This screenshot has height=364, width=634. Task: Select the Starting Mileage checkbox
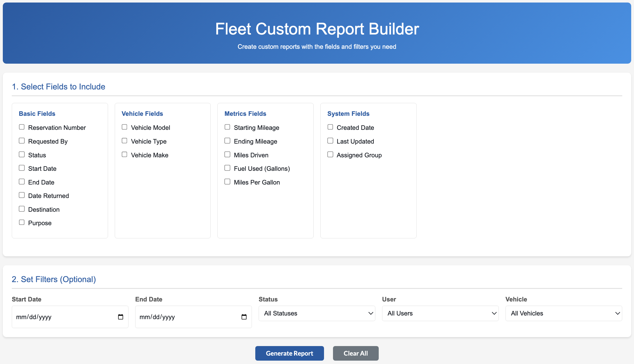(228, 127)
